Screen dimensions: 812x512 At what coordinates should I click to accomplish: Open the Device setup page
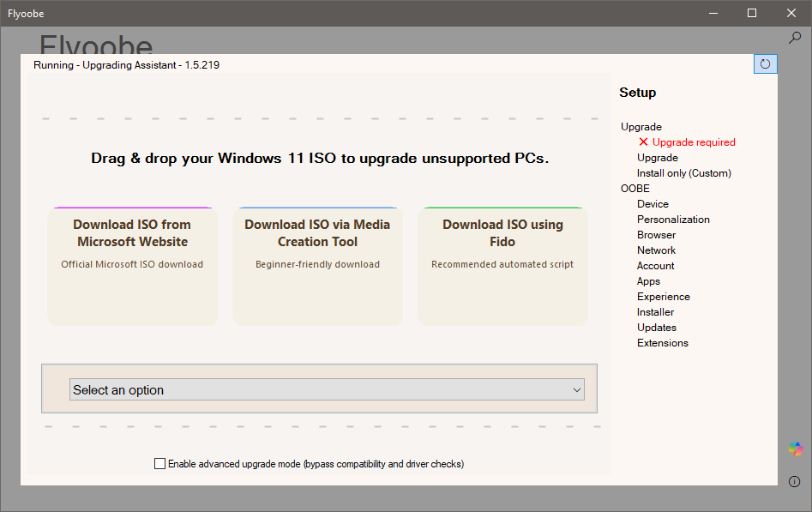point(653,204)
